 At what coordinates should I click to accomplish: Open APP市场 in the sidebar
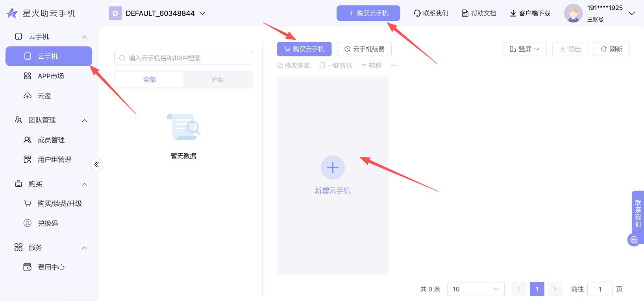coord(51,76)
